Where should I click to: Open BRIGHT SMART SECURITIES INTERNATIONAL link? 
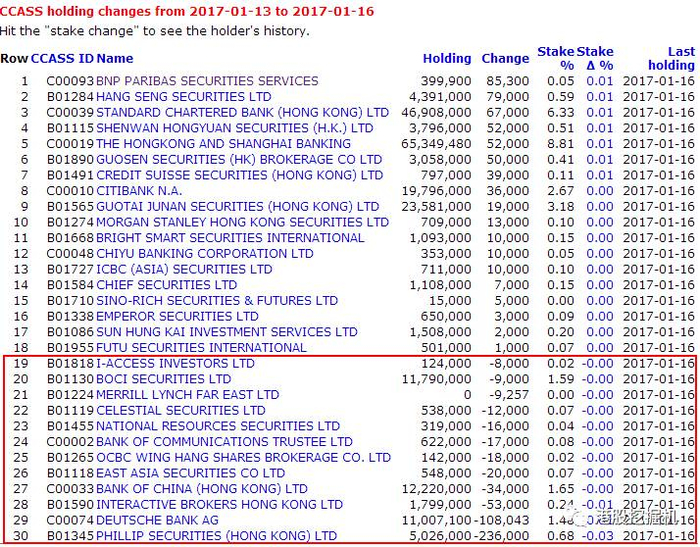click(230, 238)
